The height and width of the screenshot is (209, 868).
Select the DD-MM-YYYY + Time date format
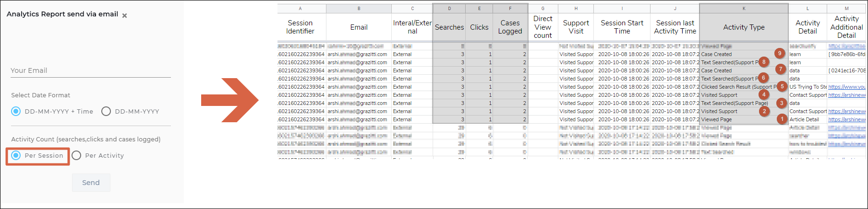click(x=16, y=111)
